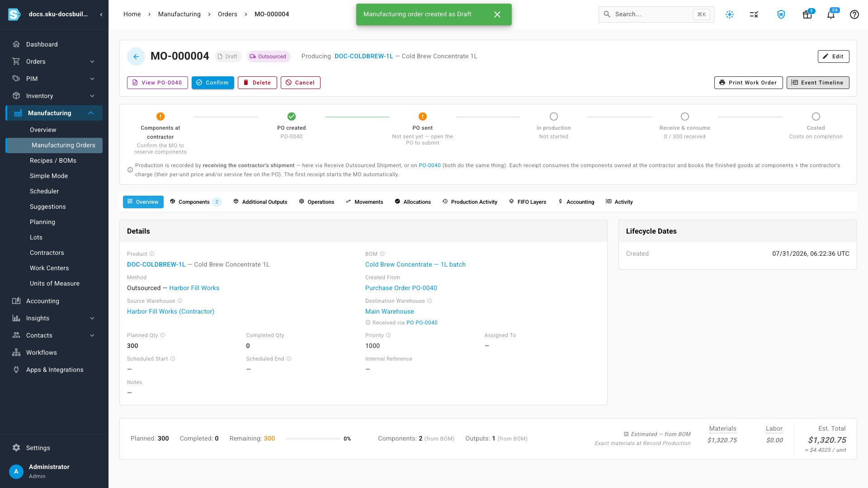This screenshot has width=868, height=488.
Task: Open the Activity tab
Action: [619, 202]
